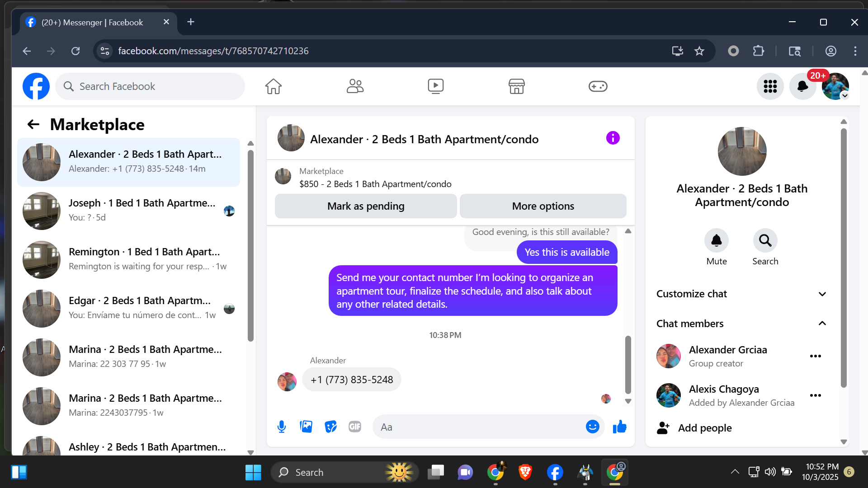Open the account profile picture menu
868x488 pixels.
coord(835,86)
